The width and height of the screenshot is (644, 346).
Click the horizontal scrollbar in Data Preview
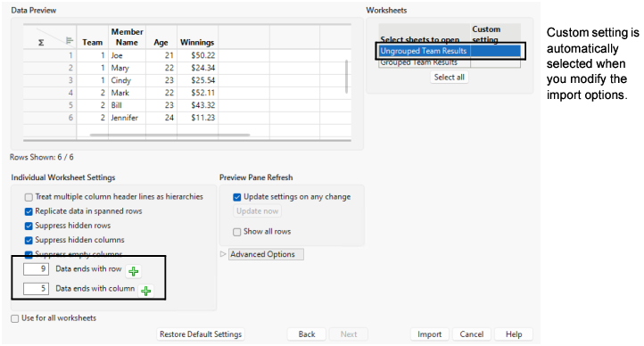click(x=169, y=135)
